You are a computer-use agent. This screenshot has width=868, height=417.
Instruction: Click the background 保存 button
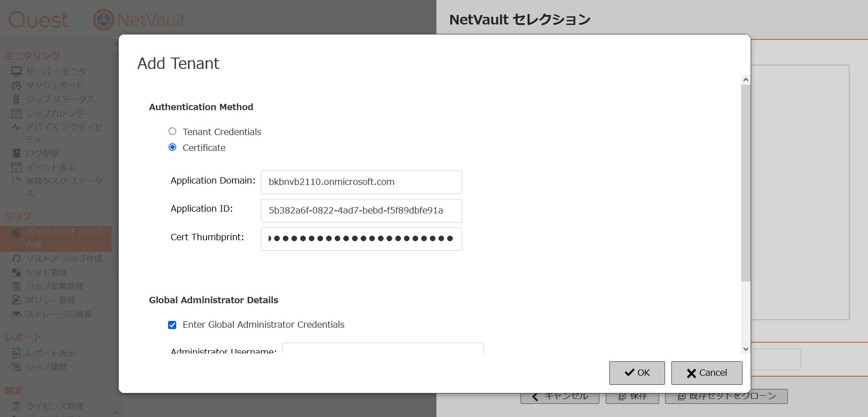pyautogui.click(x=632, y=397)
